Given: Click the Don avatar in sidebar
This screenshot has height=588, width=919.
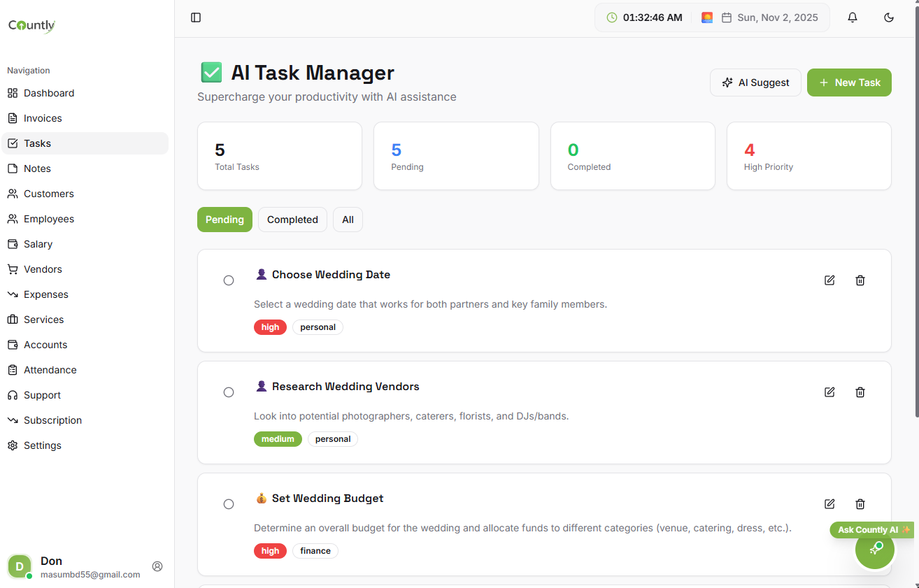Looking at the screenshot, I should (20, 566).
